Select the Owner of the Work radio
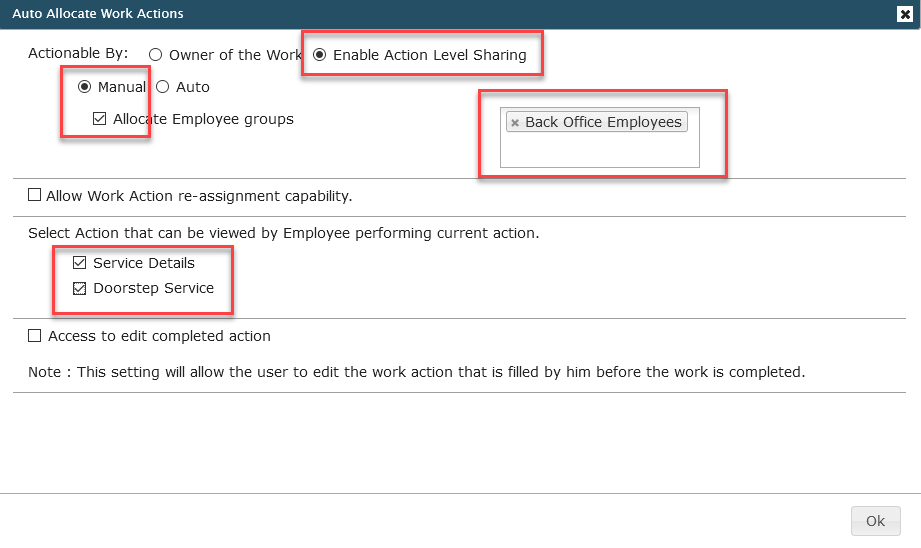 (x=156, y=55)
